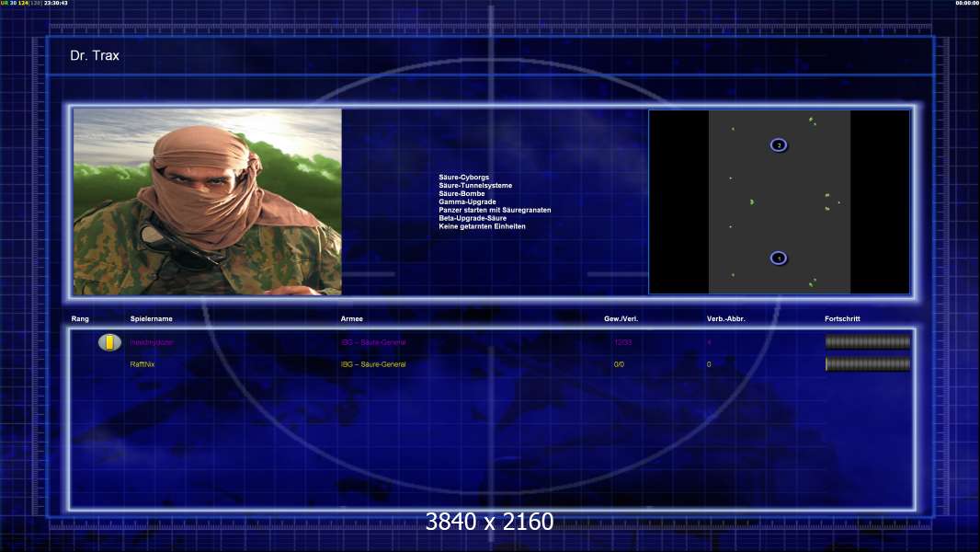Click the Gamma-Upgrade feature line
Viewport: 980px width, 552px height.
pos(467,201)
